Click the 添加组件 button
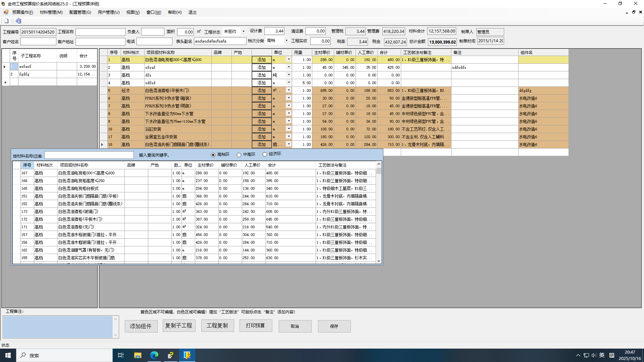Image resolution: width=644 pixels, height=362 pixels. [x=141, y=326]
